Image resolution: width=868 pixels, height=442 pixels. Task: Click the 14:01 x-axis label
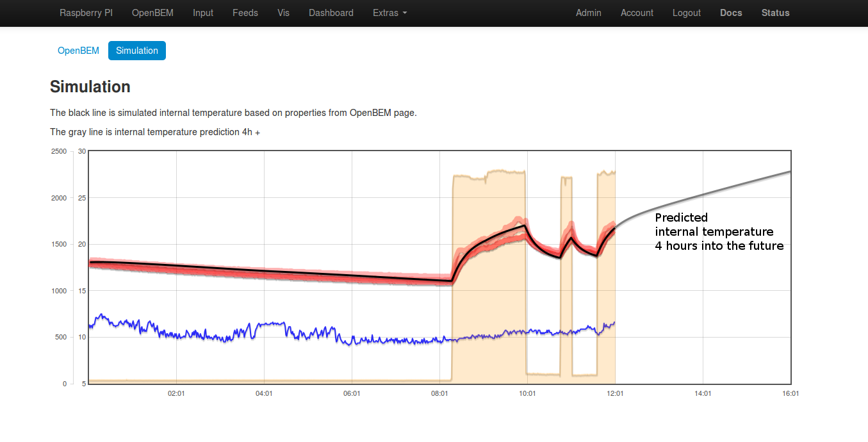(703, 394)
